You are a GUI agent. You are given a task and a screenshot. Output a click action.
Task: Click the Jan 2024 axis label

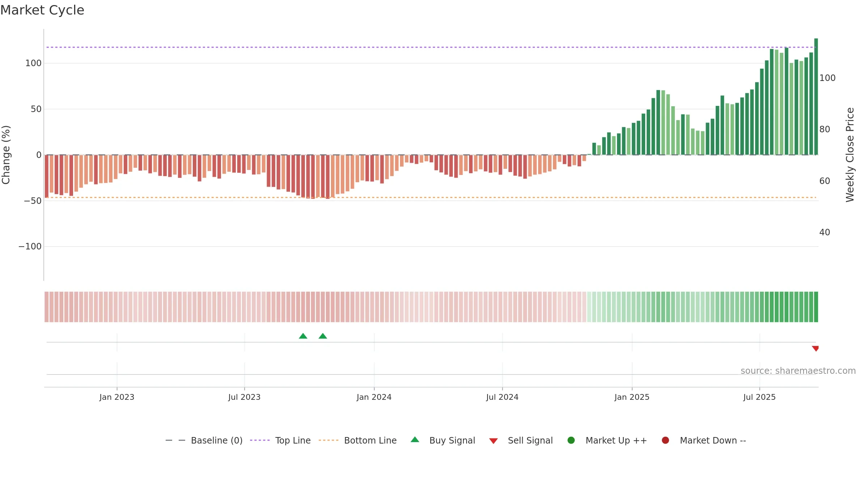tap(374, 397)
